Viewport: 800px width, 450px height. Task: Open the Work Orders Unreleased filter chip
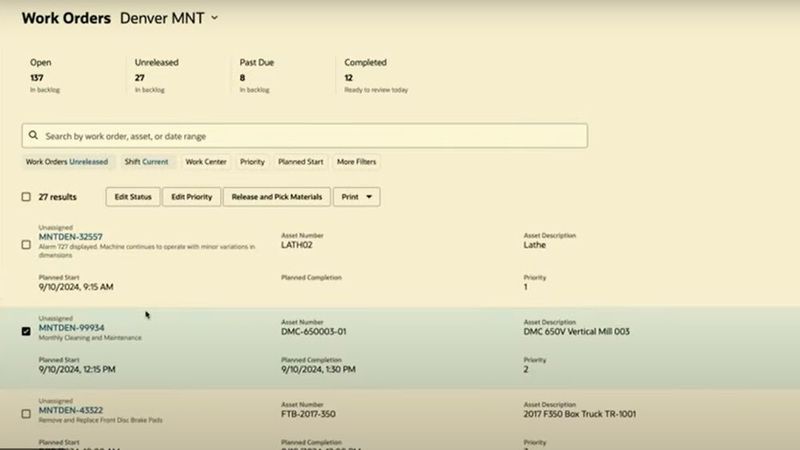tap(66, 161)
